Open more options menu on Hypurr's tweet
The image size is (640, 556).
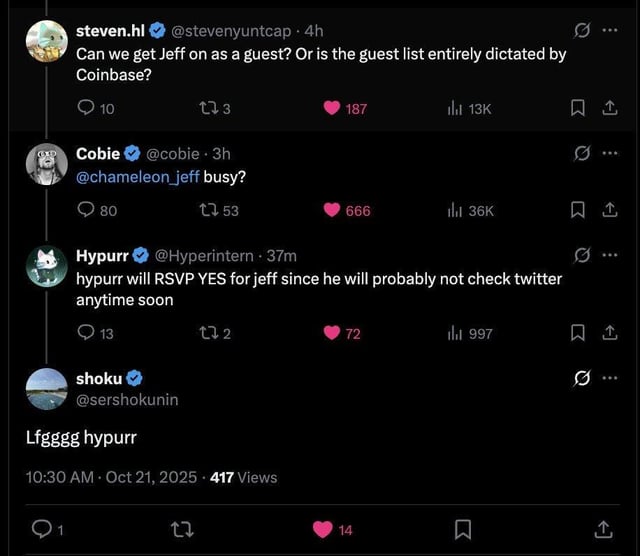point(611,255)
